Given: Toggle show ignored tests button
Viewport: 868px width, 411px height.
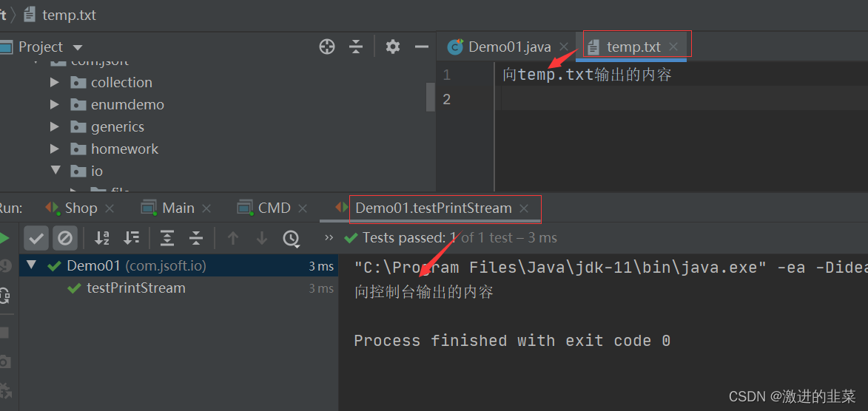Looking at the screenshot, I should click(x=65, y=238).
